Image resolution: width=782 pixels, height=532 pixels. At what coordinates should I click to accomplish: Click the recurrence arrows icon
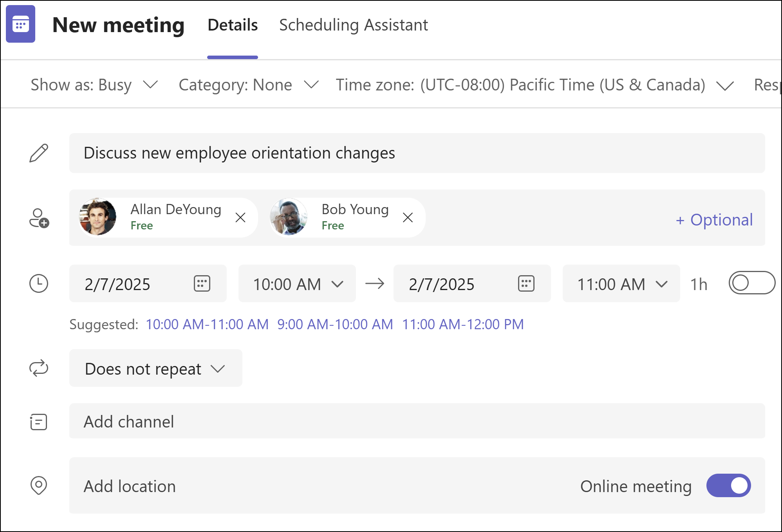39,368
